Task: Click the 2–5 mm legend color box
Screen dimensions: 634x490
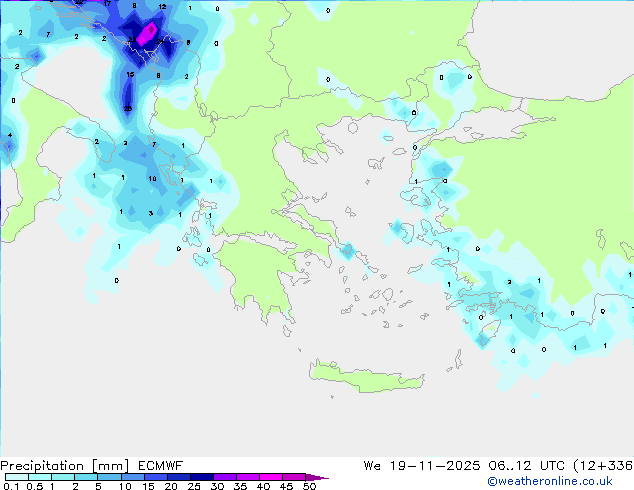Action: (86, 477)
